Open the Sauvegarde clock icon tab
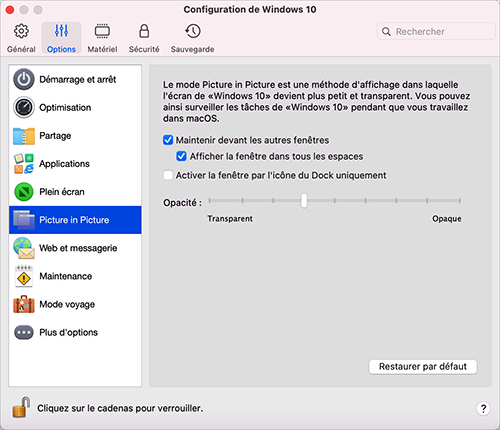The width and height of the screenshot is (500, 430). [193, 31]
